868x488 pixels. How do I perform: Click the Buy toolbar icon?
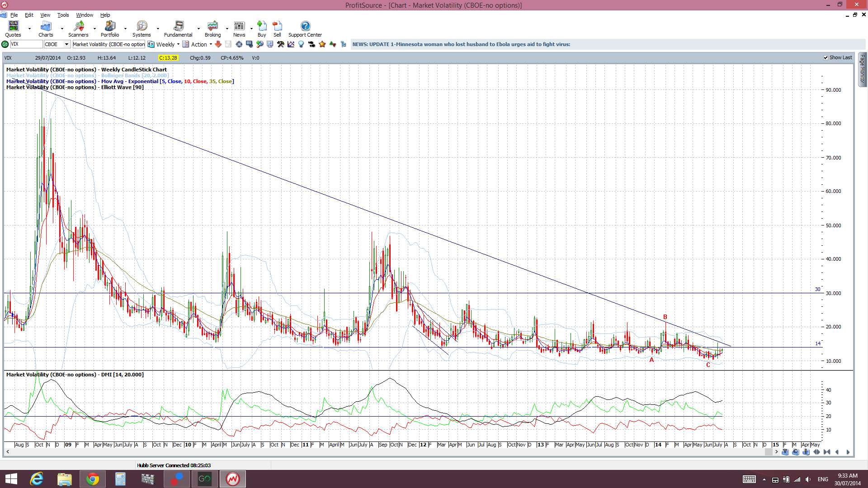coord(262,28)
